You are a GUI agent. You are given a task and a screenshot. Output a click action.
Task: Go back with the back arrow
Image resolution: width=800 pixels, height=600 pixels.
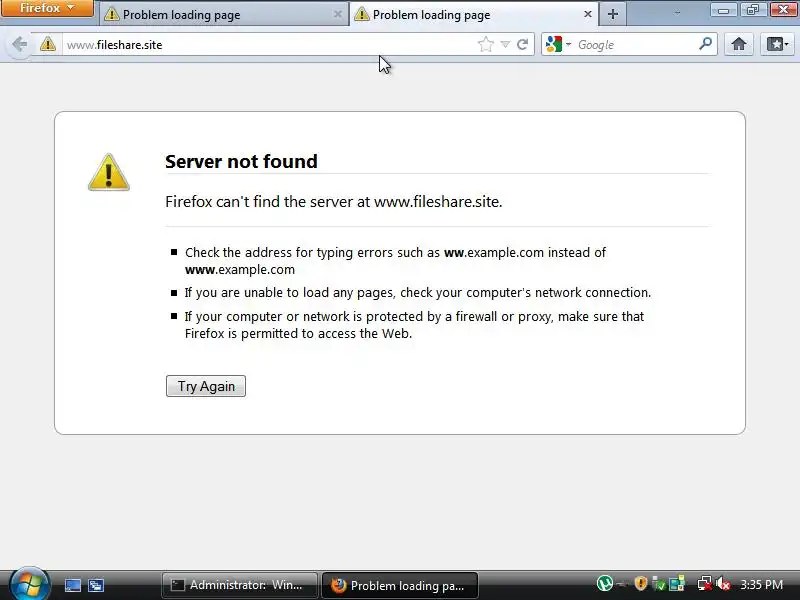(x=19, y=44)
